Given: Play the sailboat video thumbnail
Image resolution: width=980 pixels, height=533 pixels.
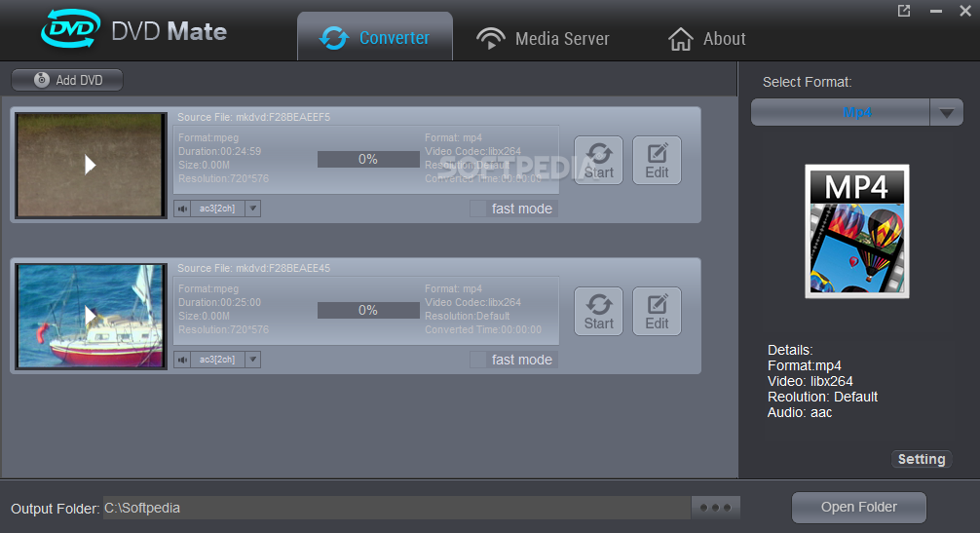Looking at the screenshot, I should point(92,316).
